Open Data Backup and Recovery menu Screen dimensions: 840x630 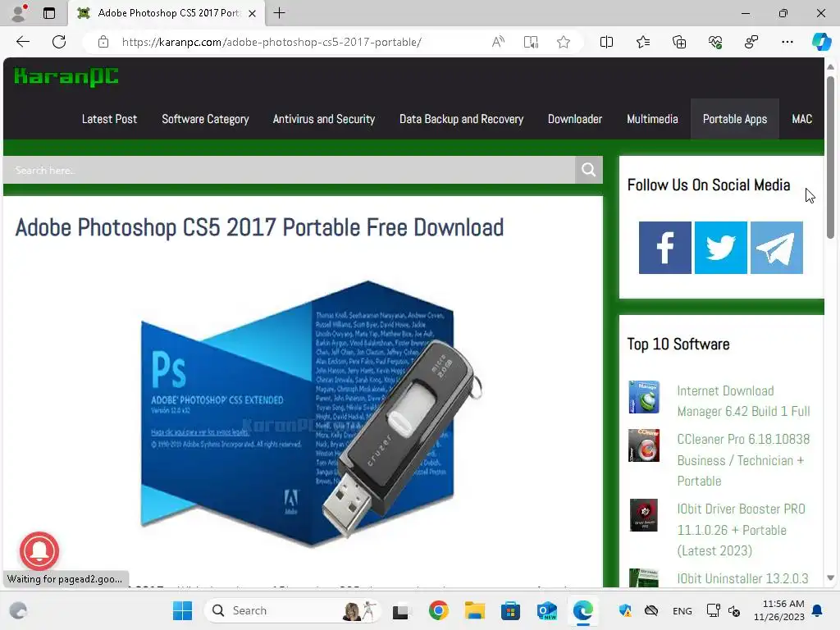(x=461, y=119)
